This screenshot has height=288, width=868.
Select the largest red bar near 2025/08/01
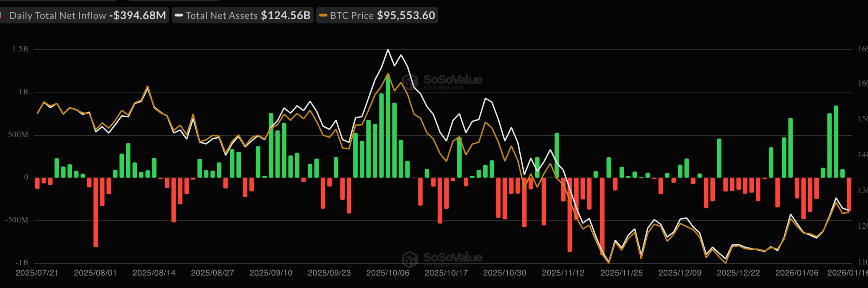[x=96, y=212]
